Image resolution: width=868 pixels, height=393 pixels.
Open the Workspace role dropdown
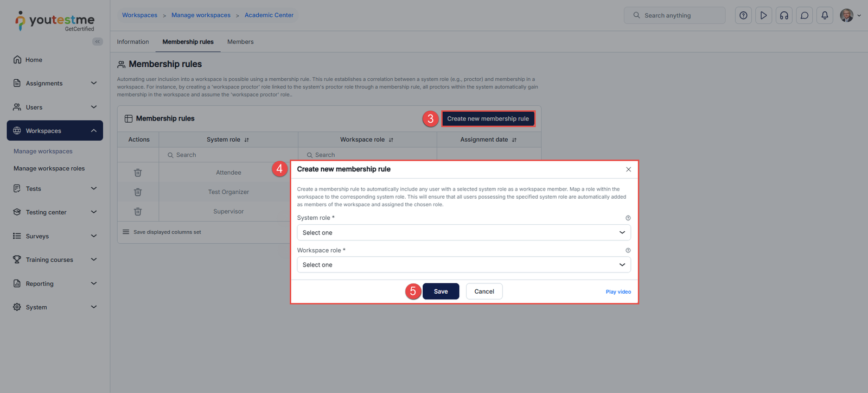(464, 265)
